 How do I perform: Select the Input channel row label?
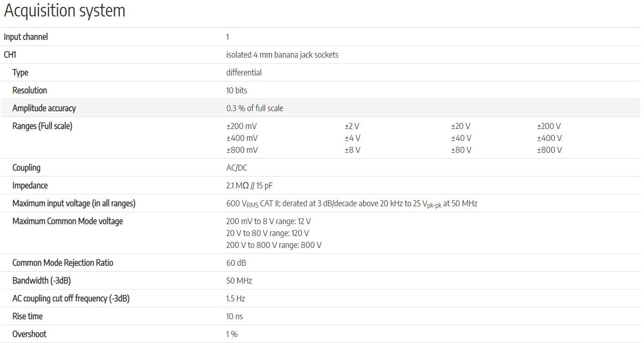(26, 37)
